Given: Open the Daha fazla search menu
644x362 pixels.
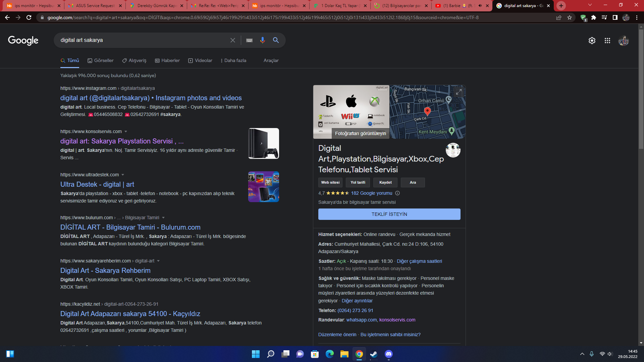Looking at the screenshot, I should 233,61.
